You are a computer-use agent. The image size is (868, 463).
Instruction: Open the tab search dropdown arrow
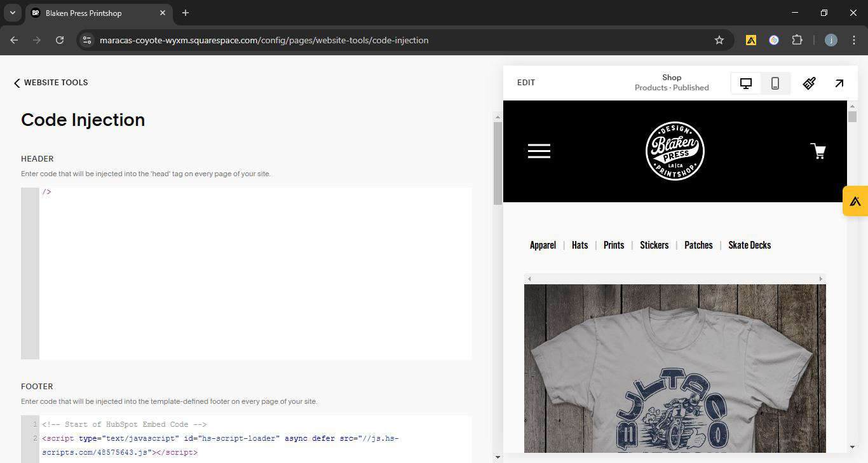tap(13, 13)
